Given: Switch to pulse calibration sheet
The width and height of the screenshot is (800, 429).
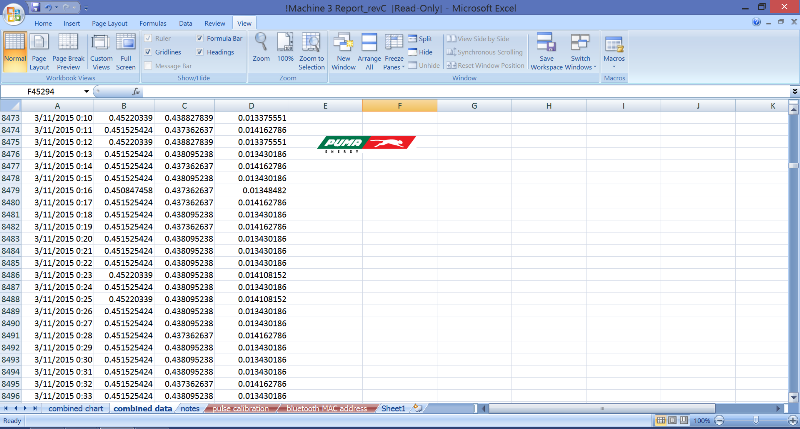Looking at the screenshot, I should click(x=240, y=409).
